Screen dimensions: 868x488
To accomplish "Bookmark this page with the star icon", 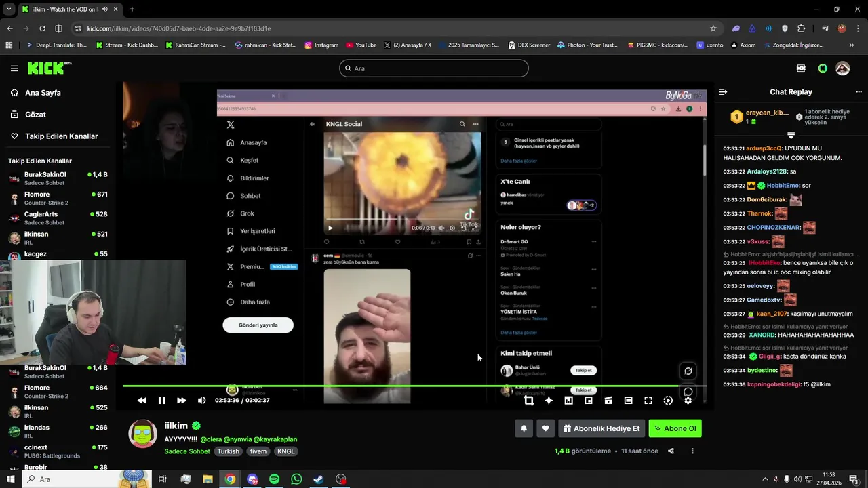I will [x=713, y=28].
